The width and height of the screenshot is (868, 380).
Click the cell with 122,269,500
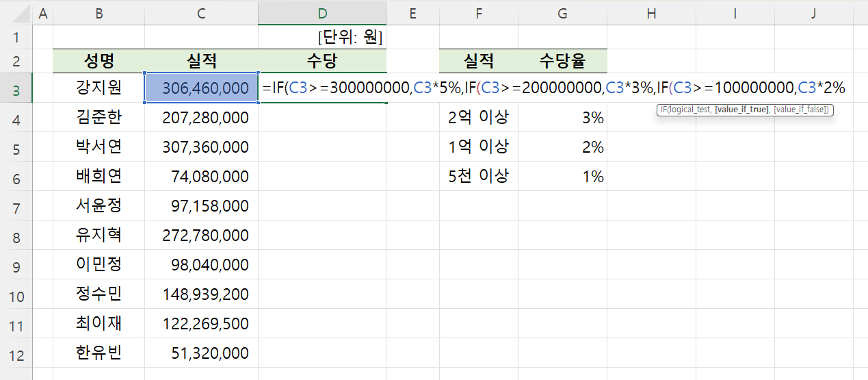(201, 324)
